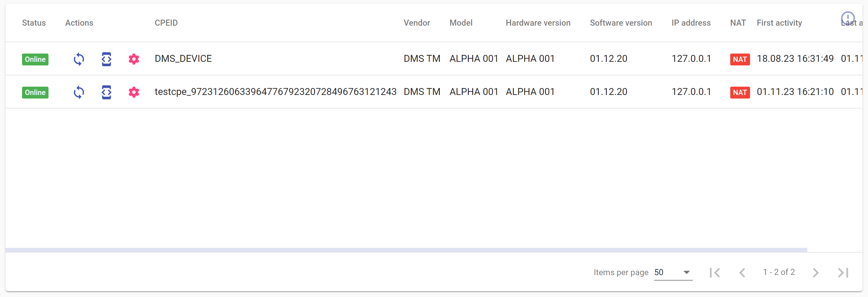
Task: Click the DMS_DEVICE CPEID cell
Action: (x=183, y=59)
